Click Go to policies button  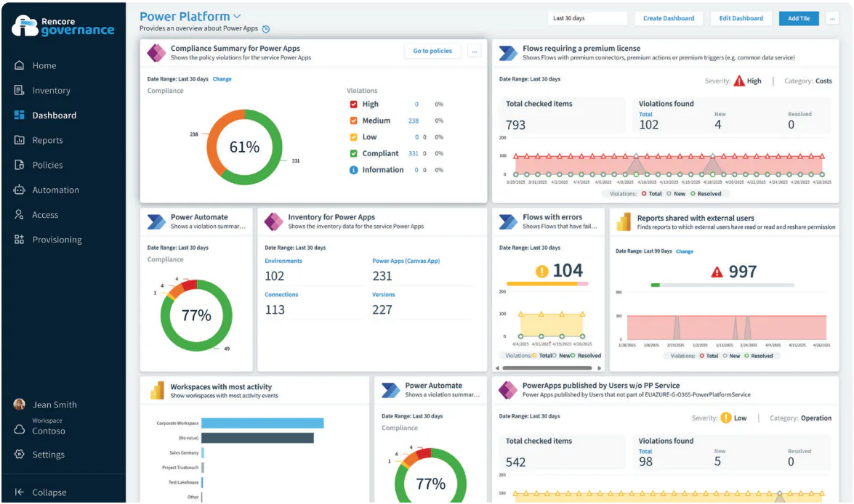click(432, 51)
